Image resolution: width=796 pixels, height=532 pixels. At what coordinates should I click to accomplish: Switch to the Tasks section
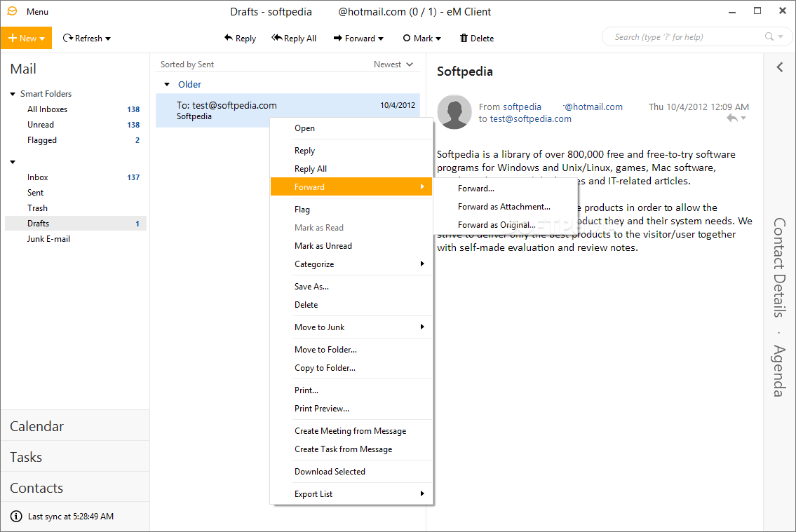coord(75,457)
